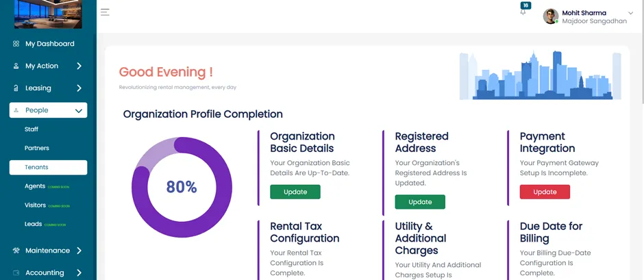Image resolution: width=644 pixels, height=280 pixels.
Task: Click the hamburger menu icon
Action: point(105,12)
